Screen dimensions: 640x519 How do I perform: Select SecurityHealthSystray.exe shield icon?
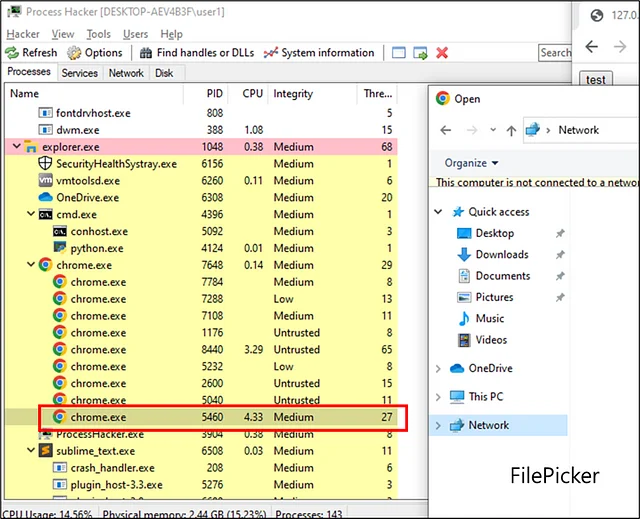(x=45, y=163)
